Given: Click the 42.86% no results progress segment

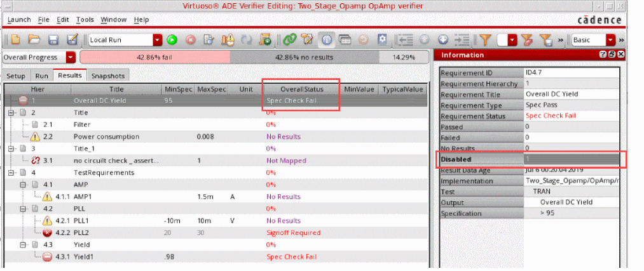Looking at the screenshot, I should [304, 57].
